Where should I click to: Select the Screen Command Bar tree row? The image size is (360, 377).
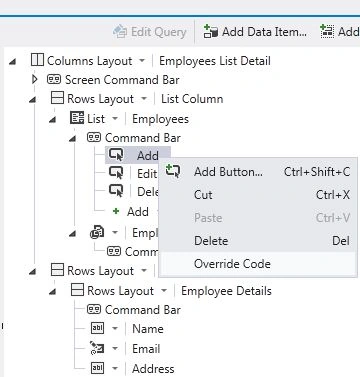coord(113,80)
